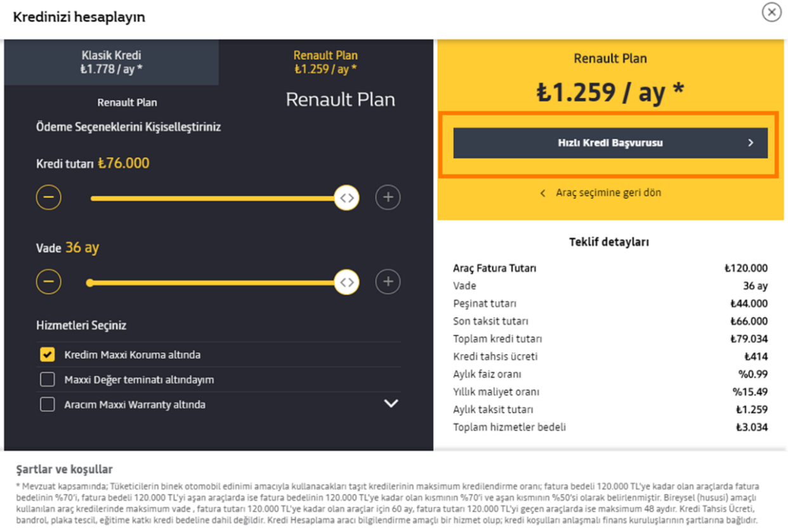Check Aracım Maxxi Warranty altında
Screen dimensions: 788x532
pos(48,404)
